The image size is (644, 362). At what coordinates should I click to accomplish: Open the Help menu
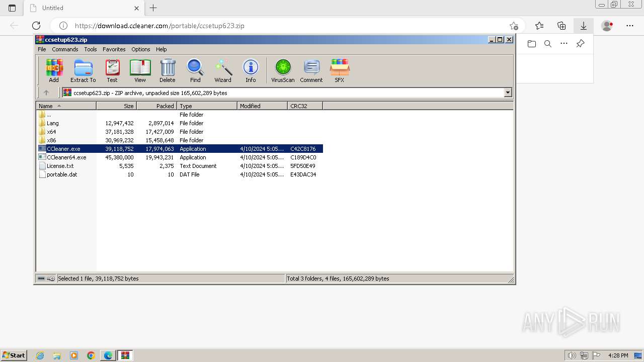(161, 49)
